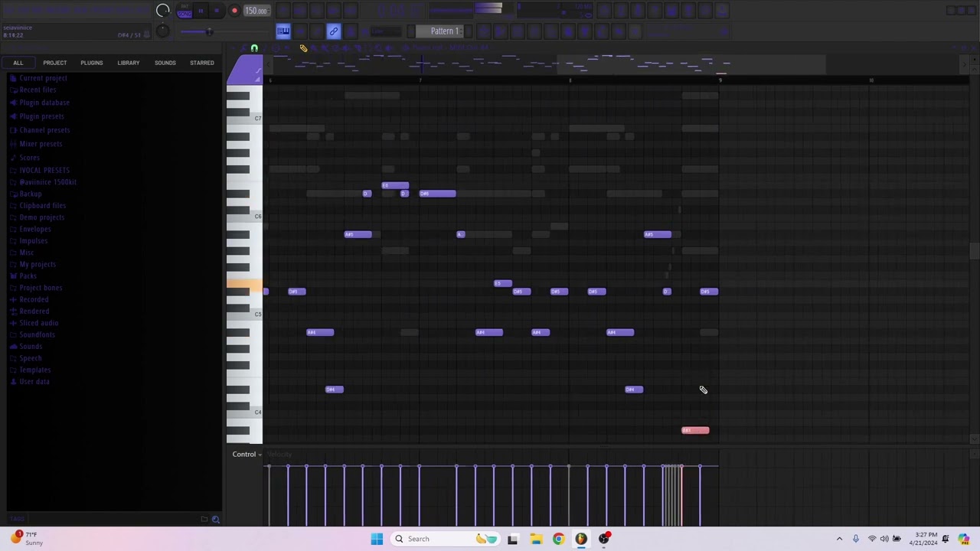
Task: Click the purple piano roll corner menu
Action: tap(244, 70)
